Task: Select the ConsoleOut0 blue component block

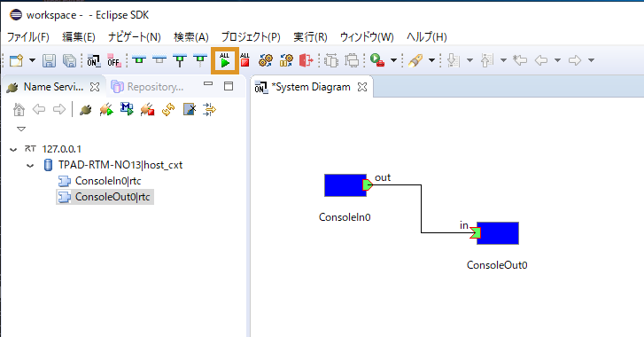Action: click(498, 233)
